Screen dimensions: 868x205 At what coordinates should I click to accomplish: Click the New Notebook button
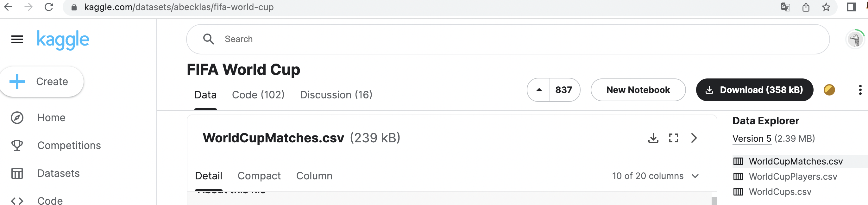[638, 90]
